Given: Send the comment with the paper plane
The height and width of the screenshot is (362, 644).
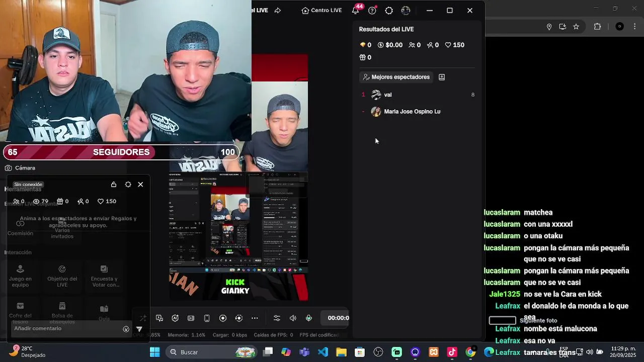Looking at the screenshot, I should (x=139, y=329).
